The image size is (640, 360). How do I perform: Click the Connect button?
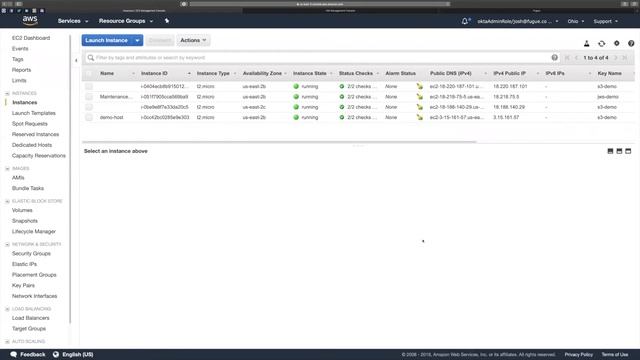[x=160, y=40]
